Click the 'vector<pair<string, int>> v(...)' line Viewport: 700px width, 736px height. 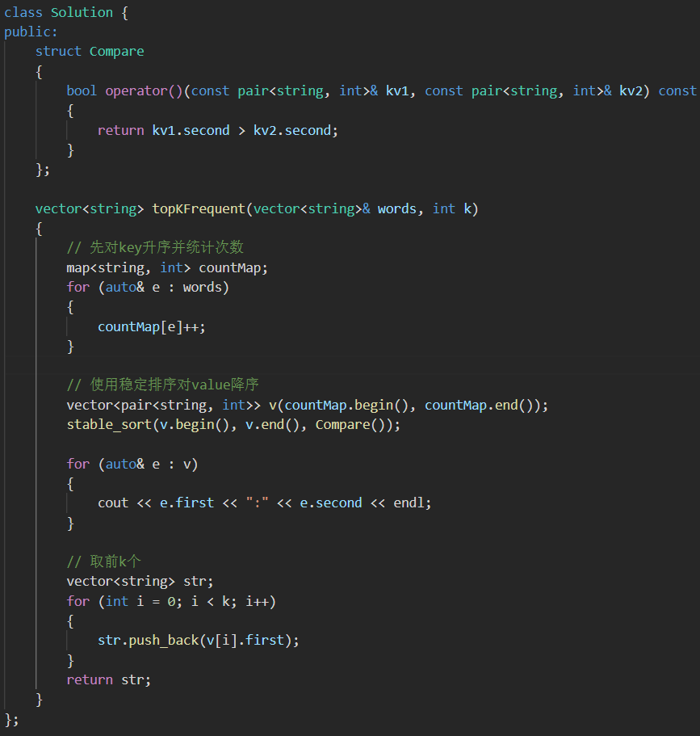[x=308, y=405]
